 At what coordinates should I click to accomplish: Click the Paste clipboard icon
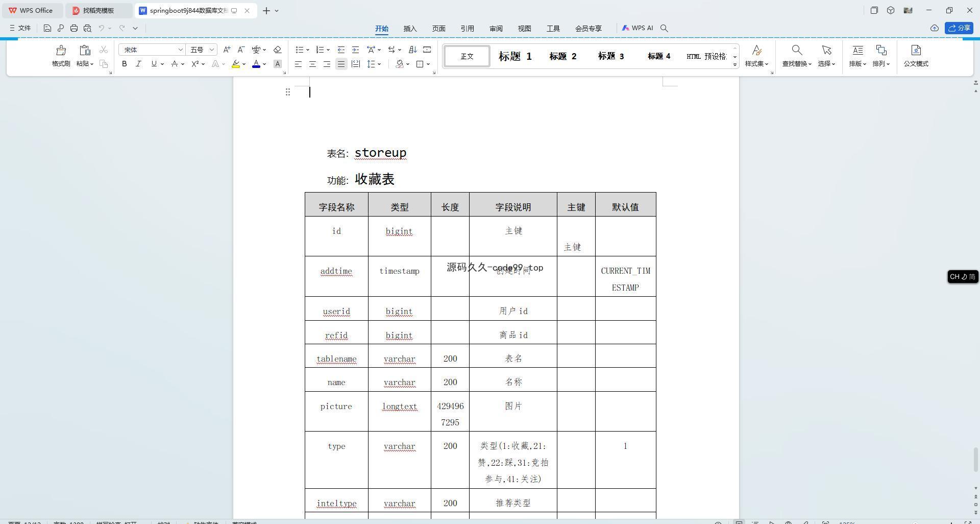85,50
